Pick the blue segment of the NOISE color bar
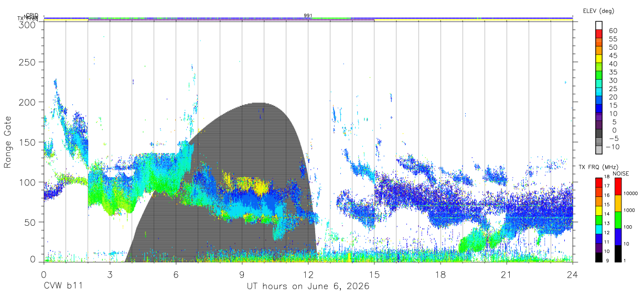This screenshot has width=644, height=297. coord(617,236)
